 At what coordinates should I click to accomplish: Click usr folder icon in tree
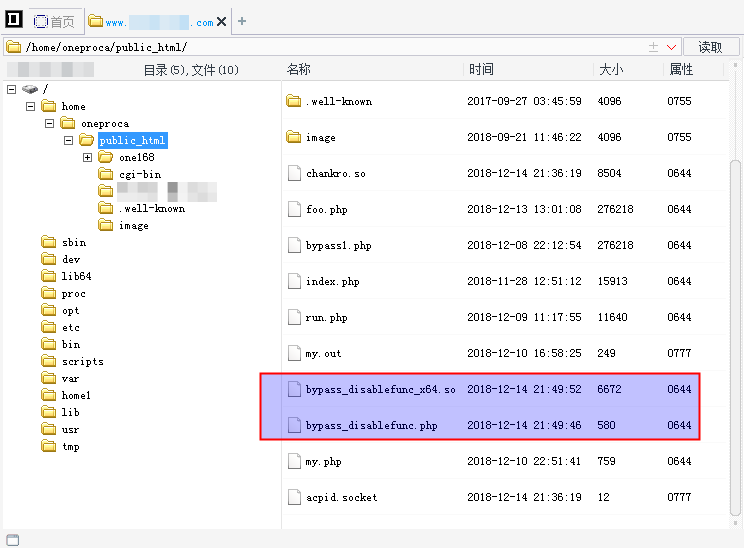49,429
